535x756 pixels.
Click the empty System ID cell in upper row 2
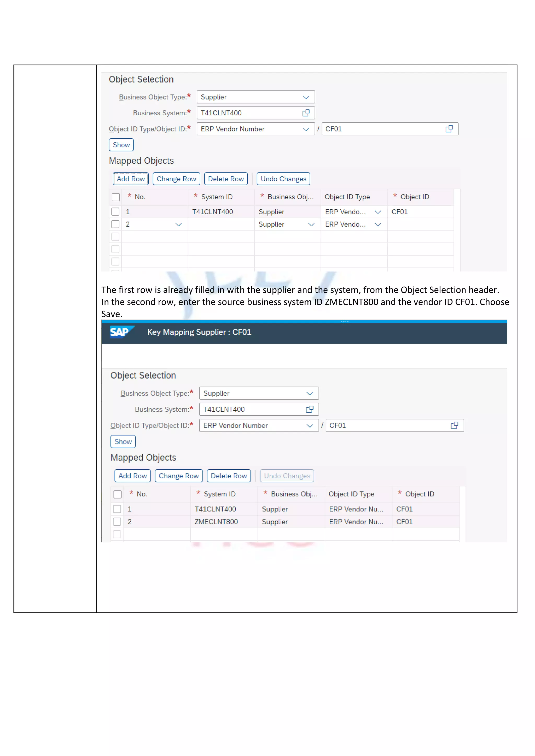coord(221,224)
